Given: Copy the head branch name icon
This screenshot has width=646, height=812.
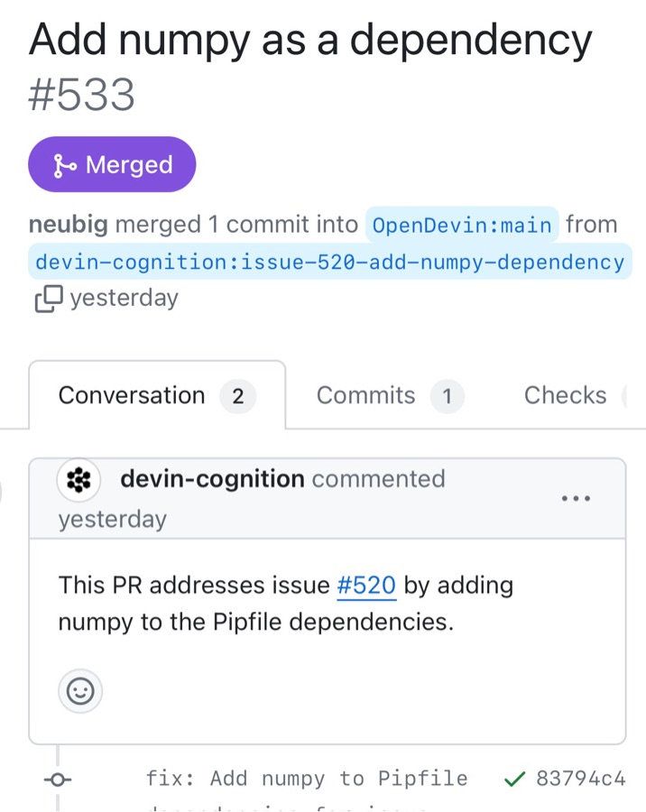Looking at the screenshot, I should pos(49,299).
